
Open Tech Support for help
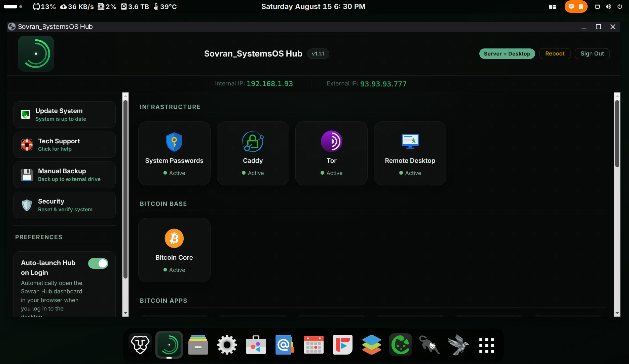65,145
